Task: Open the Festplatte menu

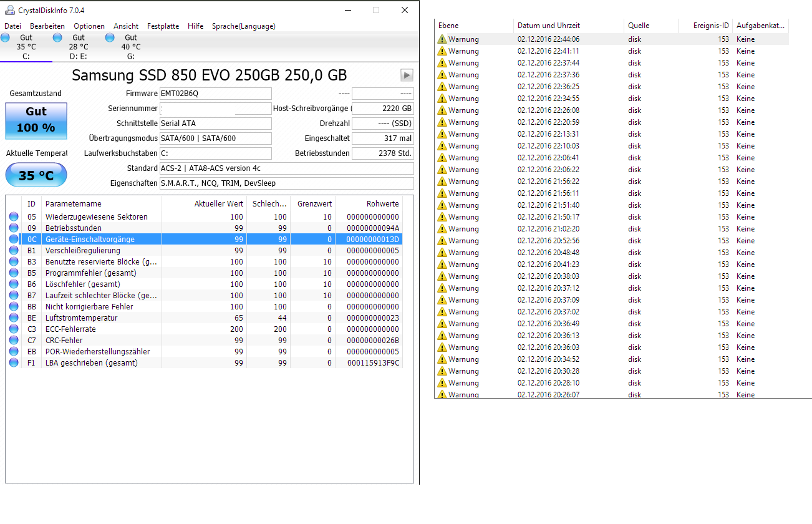Action: tap(163, 26)
